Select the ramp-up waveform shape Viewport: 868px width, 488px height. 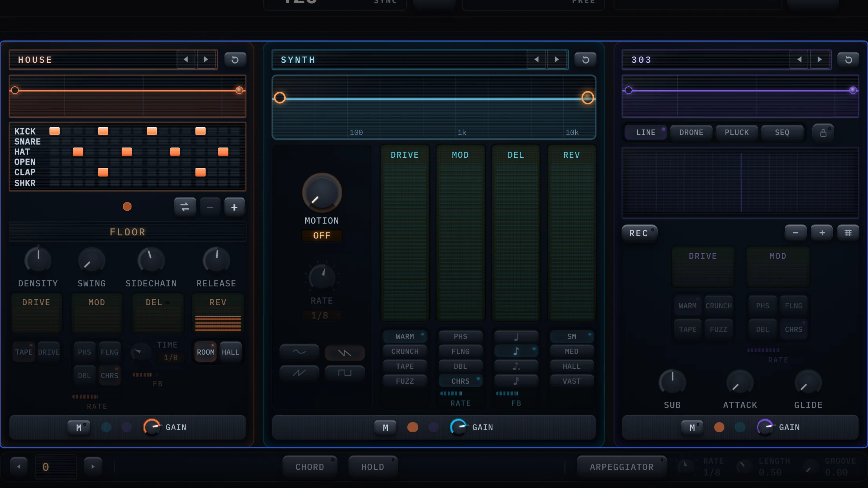click(299, 373)
